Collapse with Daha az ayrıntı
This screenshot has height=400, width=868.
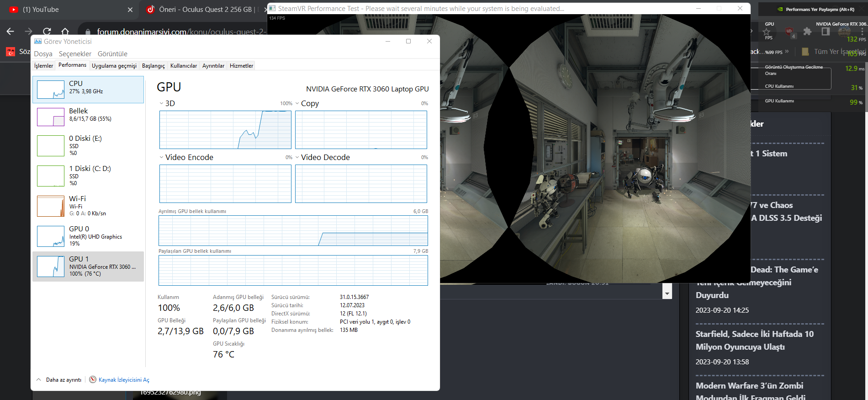pos(59,380)
